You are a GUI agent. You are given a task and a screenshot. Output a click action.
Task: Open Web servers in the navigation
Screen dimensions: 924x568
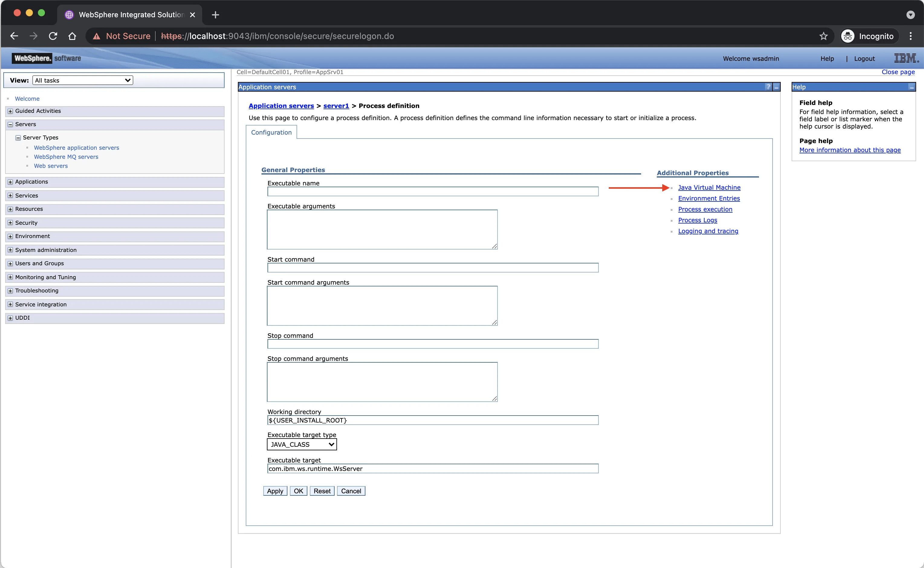tap(51, 166)
